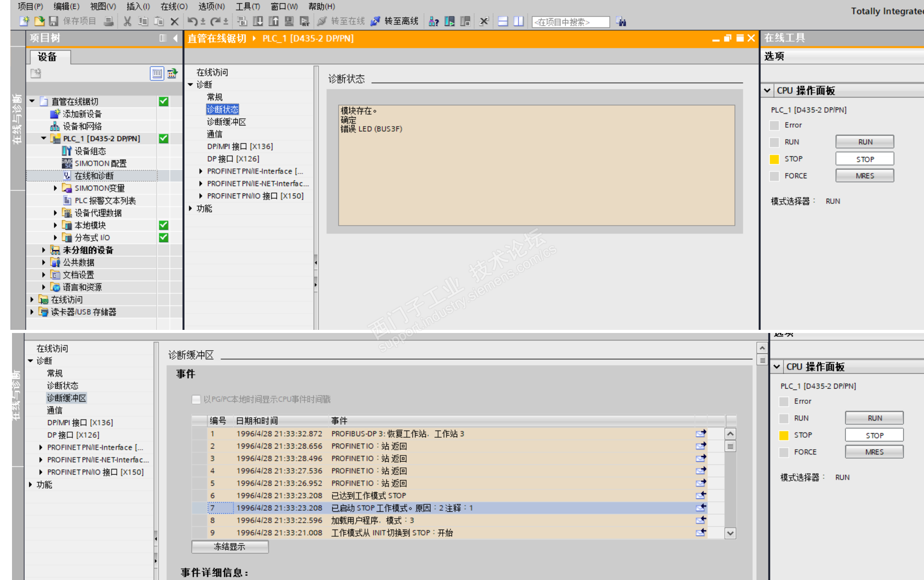This screenshot has width=924, height=580.
Task: Open the 在线(O) menu
Action: tap(174, 6)
